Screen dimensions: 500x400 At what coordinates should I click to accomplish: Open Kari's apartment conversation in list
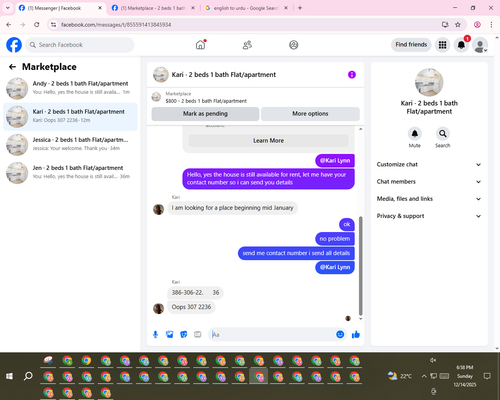point(70,117)
